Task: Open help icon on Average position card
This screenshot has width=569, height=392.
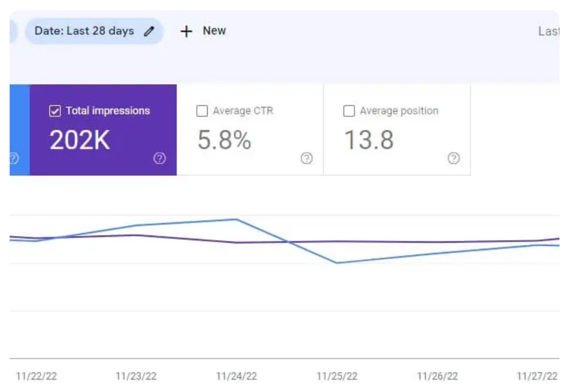Action: coord(454,159)
